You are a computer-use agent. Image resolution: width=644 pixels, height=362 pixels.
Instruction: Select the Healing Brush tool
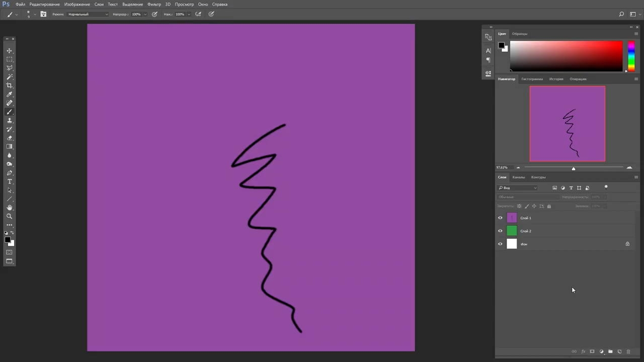tap(9, 103)
